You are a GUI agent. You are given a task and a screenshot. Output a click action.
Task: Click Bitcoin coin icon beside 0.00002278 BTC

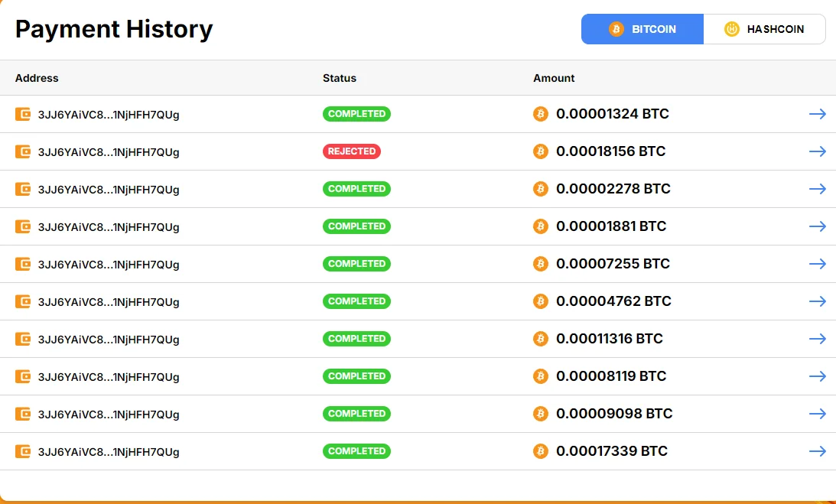point(541,189)
